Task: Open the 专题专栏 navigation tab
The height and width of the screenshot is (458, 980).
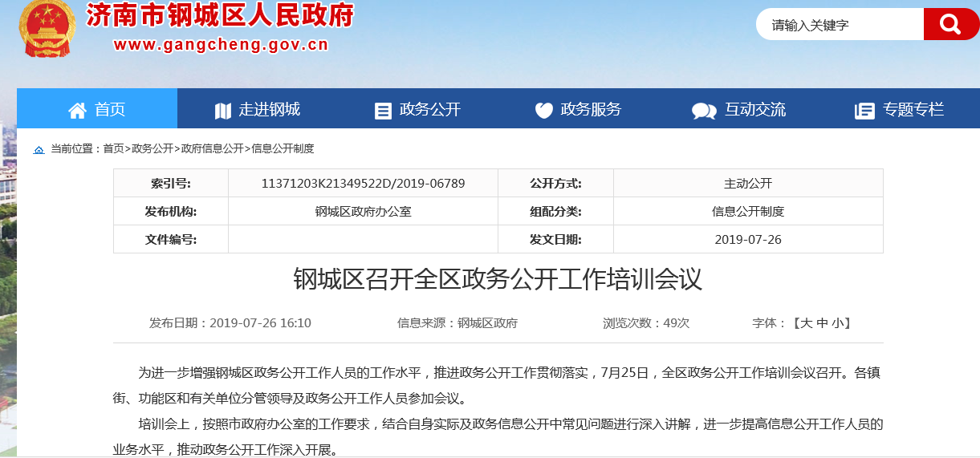Action: point(900,108)
